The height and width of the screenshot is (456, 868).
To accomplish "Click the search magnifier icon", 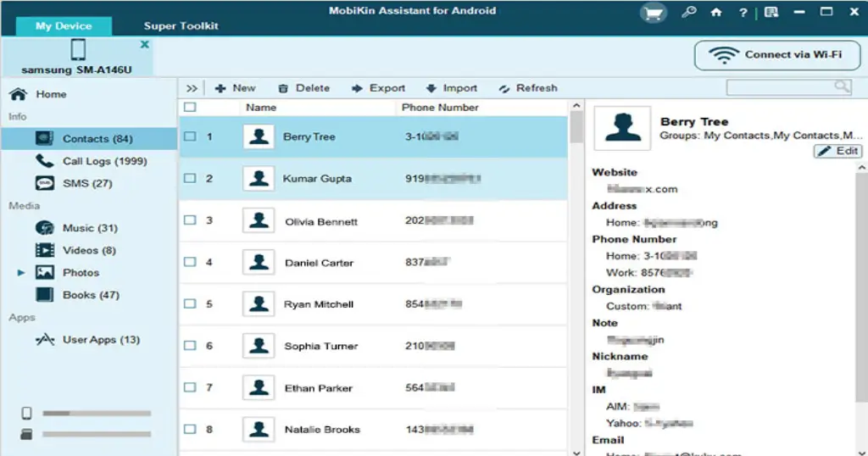I will point(842,86).
